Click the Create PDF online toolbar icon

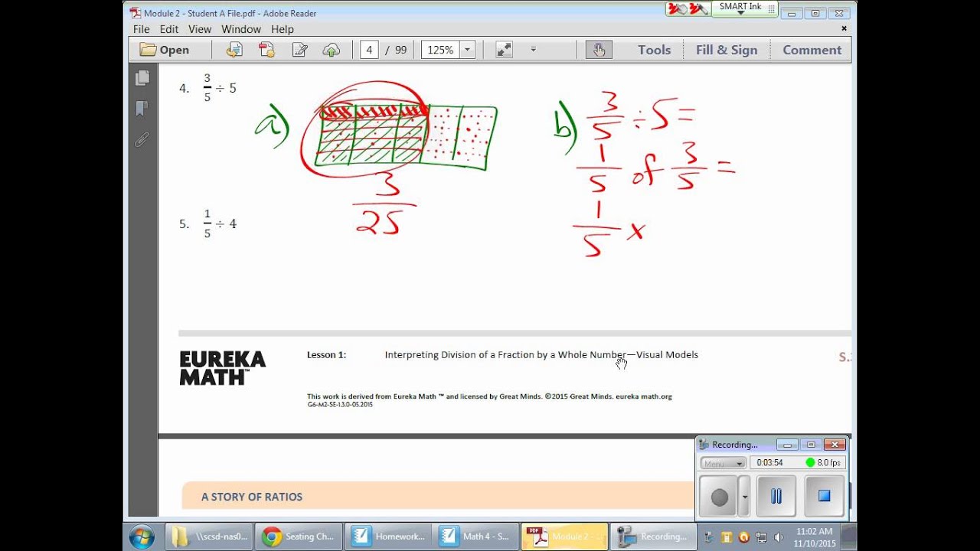266,50
